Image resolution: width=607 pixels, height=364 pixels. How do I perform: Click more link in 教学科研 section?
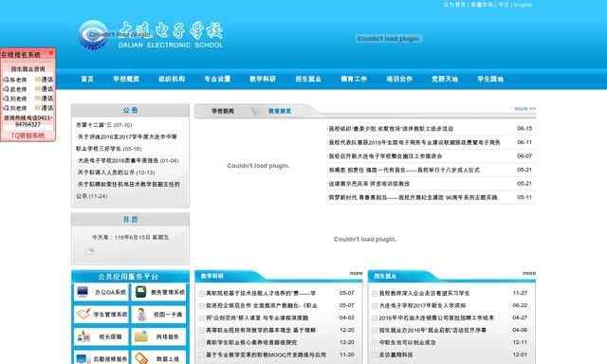357,273
